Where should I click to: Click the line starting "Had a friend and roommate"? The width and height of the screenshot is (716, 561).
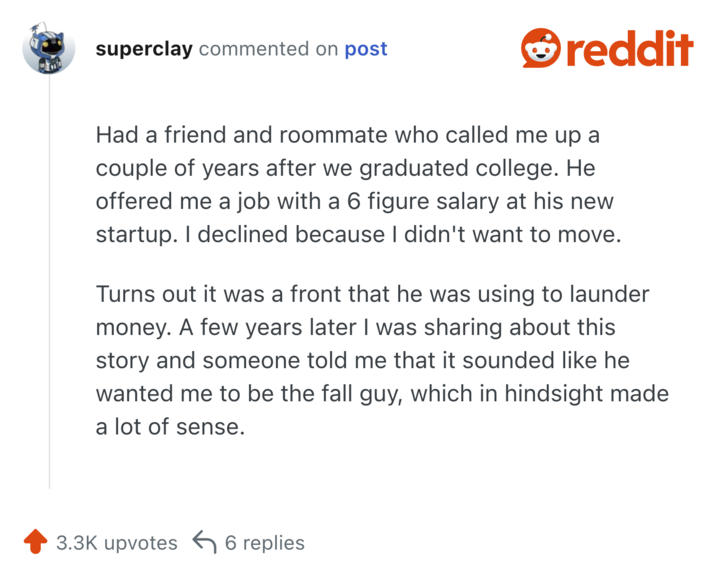coord(347,134)
